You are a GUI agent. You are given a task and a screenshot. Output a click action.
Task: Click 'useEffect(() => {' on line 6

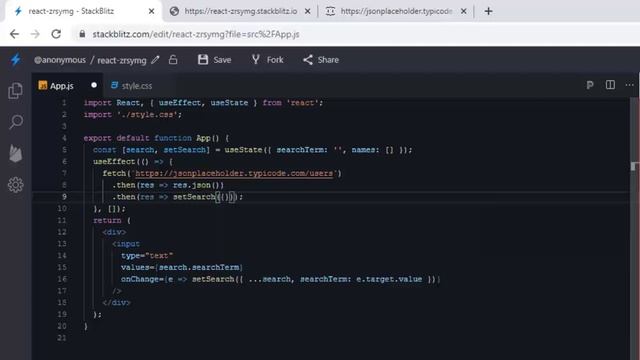[x=133, y=162]
